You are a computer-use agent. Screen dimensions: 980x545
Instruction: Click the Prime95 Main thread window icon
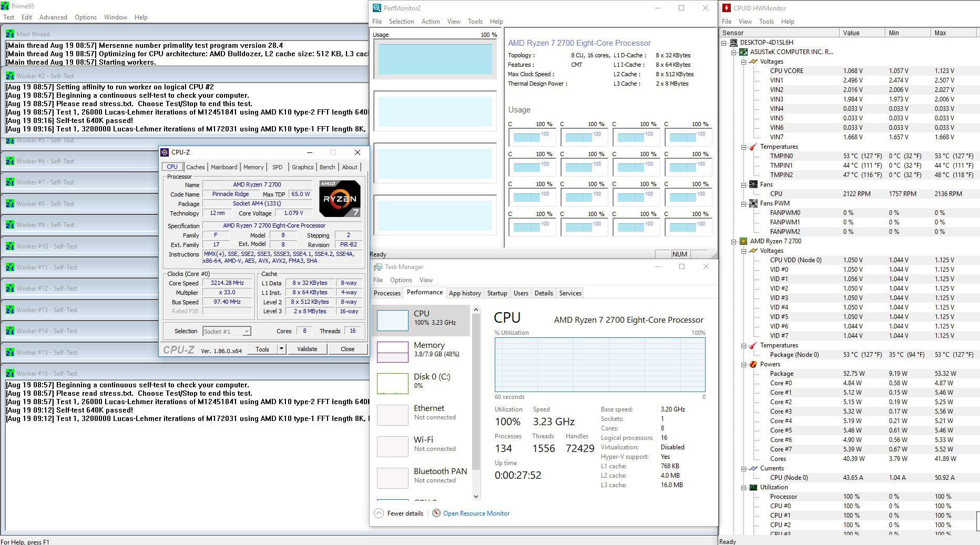(10, 34)
